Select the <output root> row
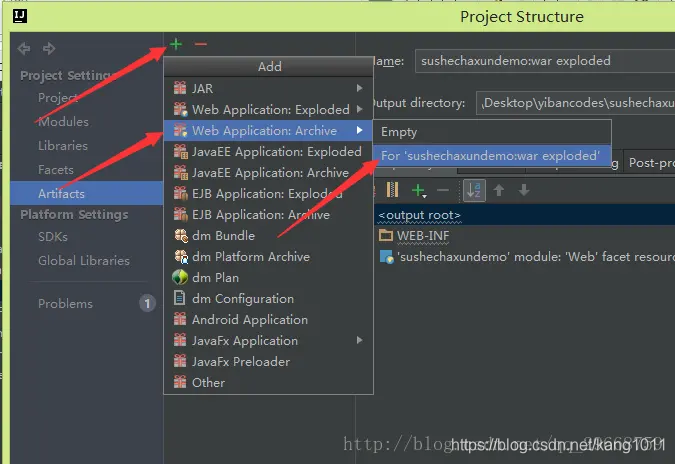 tap(524, 214)
